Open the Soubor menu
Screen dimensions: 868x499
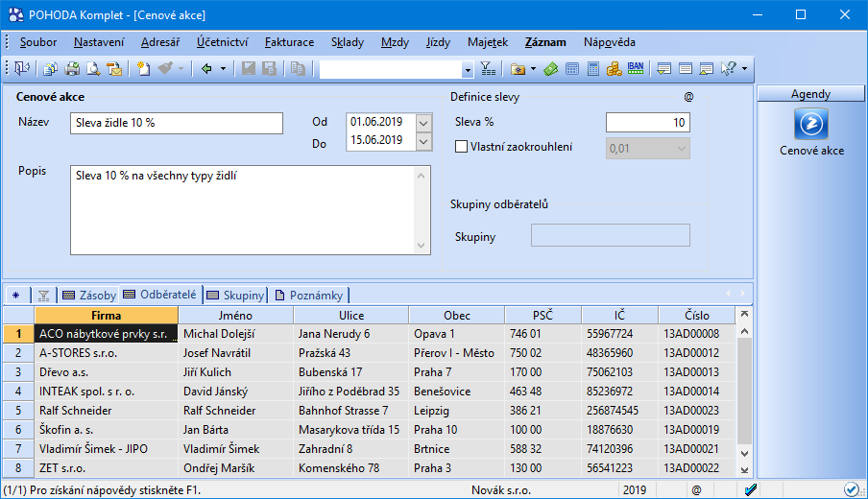pyautogui.click(x=38, y=42)
